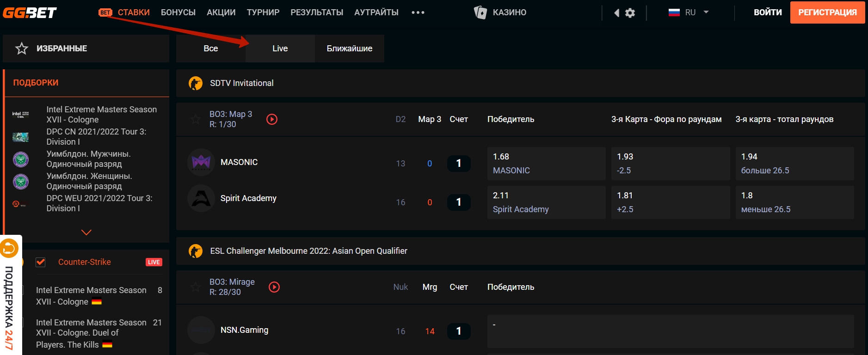Image resolution: width=868 pixels, height=355 pixels.
Task: Click the Регистрация button
Action: [827, 12]
